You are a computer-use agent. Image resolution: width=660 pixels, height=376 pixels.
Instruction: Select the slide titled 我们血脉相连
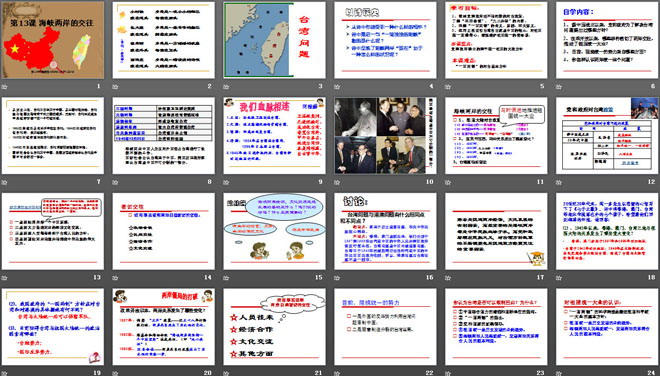click(274, 136)
